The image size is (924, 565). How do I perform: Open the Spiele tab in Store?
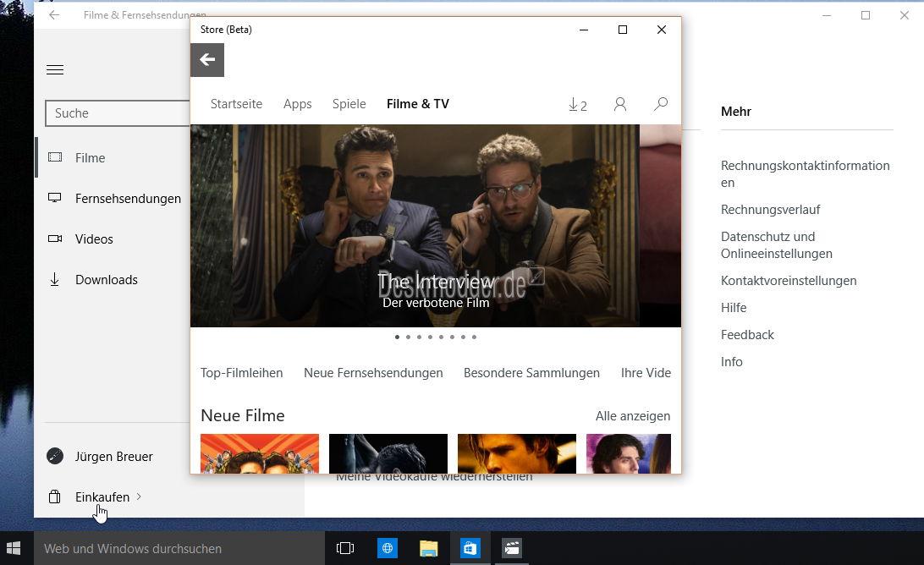click(349, 104)
